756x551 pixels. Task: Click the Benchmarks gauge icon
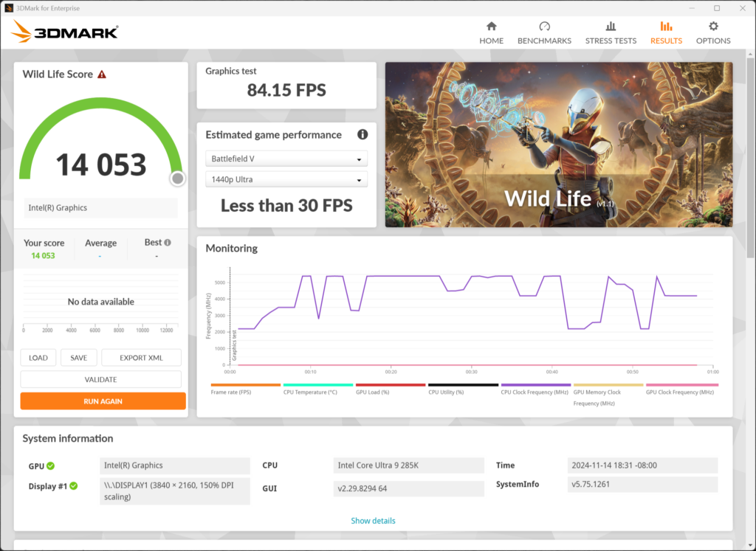pos(544,32)
